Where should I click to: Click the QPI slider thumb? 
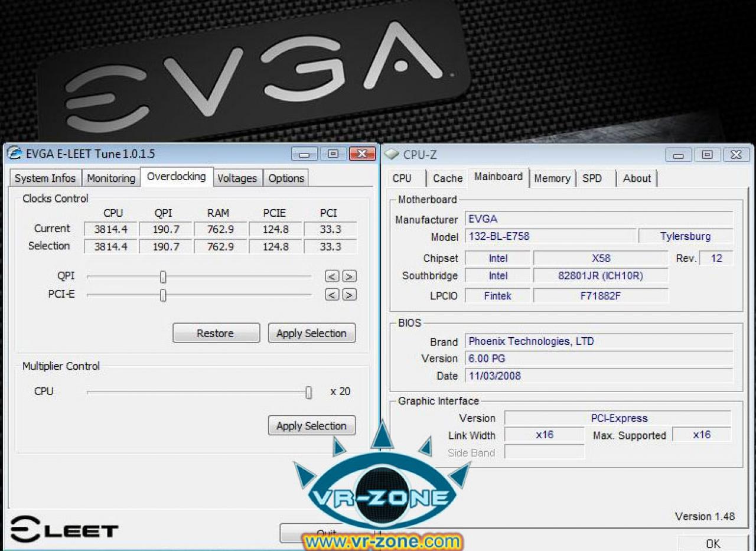tap(163, 276)
